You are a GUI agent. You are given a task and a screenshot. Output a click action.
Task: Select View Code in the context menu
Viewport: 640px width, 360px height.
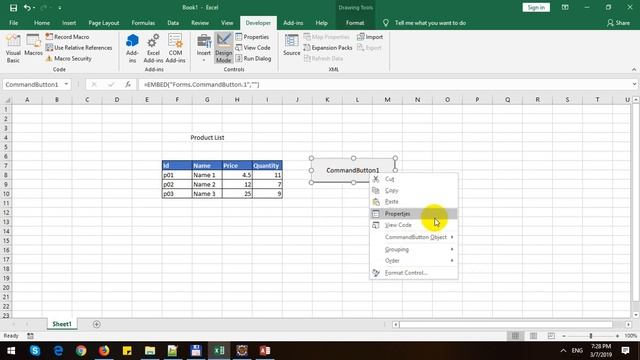pyautogui.click(x=413, y=225)
